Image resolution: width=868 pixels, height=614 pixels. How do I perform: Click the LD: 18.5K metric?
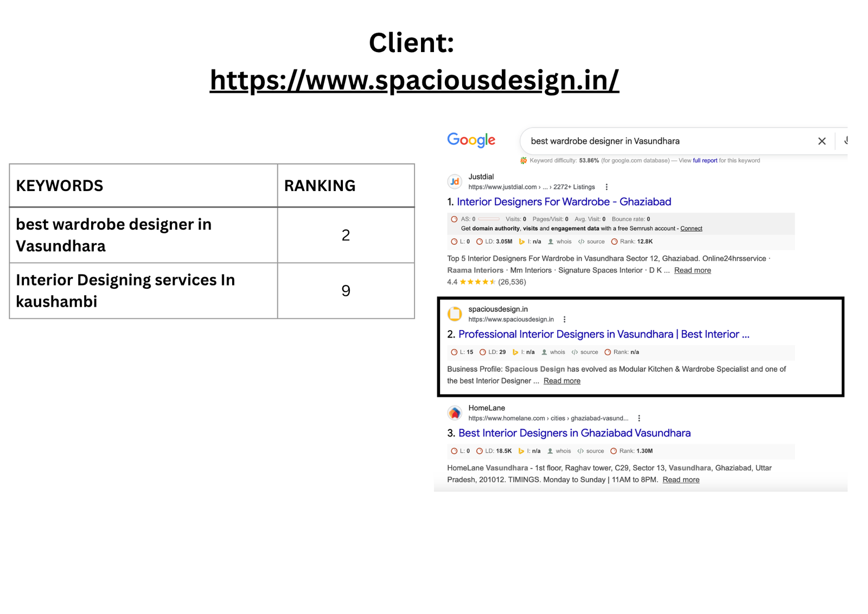click(494, 451)
